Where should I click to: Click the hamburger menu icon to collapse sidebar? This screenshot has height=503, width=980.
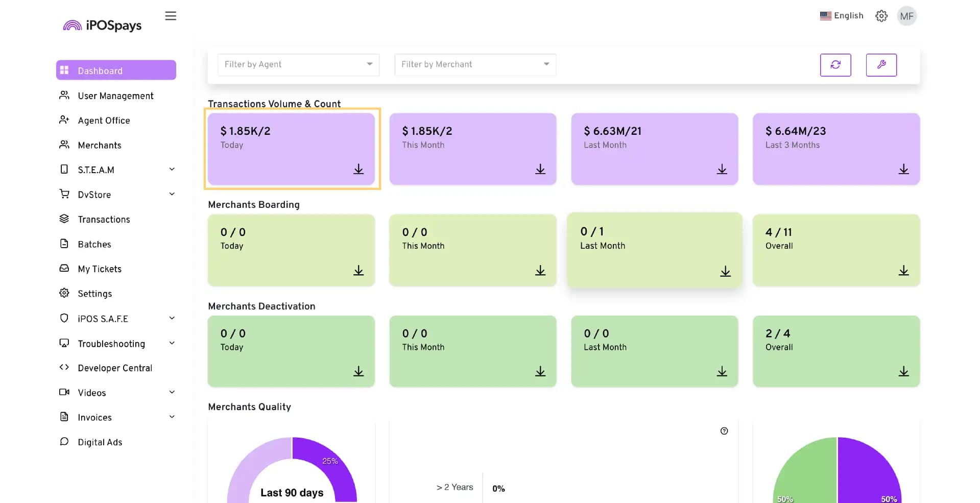[171, 16]
